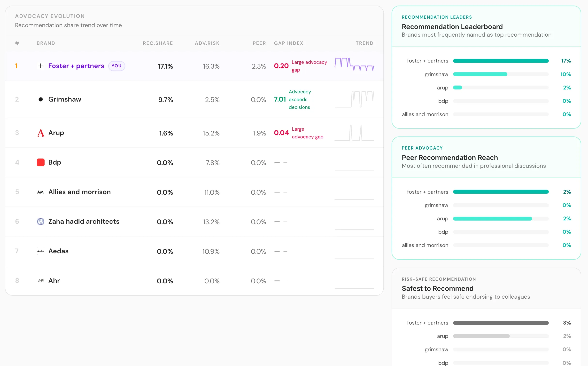Screen dimensions: 588x366
Task: Click the Zaha hadid architects globe logo
Action: coord(41,222)
